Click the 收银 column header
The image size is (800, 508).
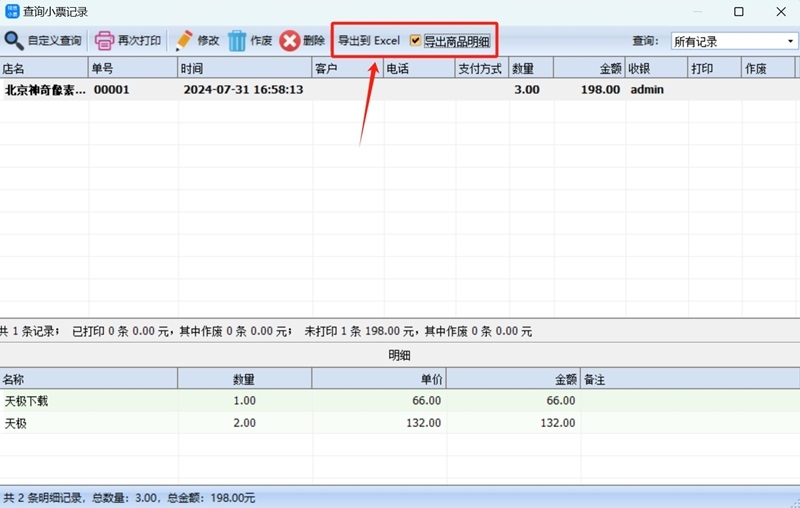click(656, 68)
